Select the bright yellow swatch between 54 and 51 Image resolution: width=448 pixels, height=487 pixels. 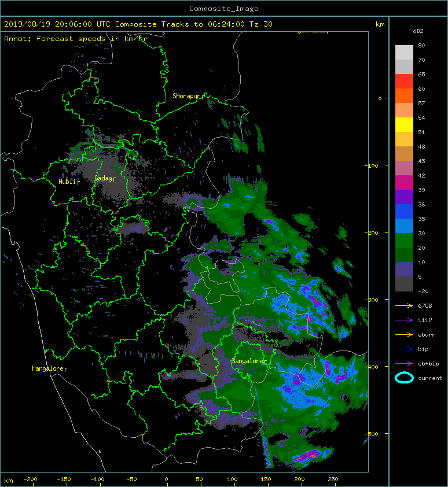pos(404,124)
